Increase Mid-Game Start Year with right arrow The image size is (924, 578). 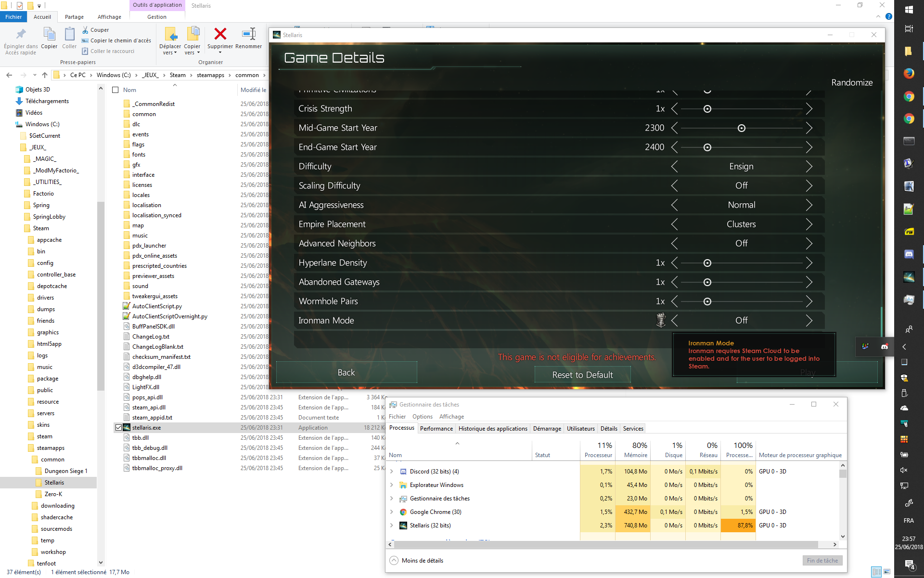[x=809, y=128]
